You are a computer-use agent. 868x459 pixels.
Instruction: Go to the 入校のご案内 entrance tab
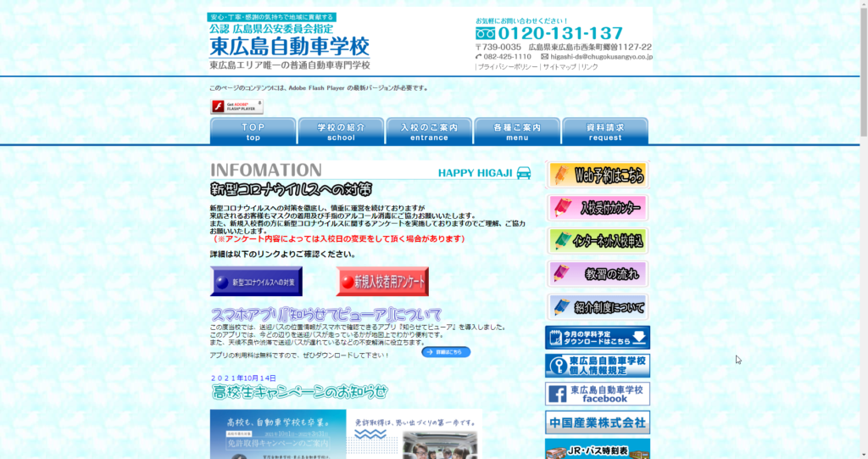coord(429,132)
